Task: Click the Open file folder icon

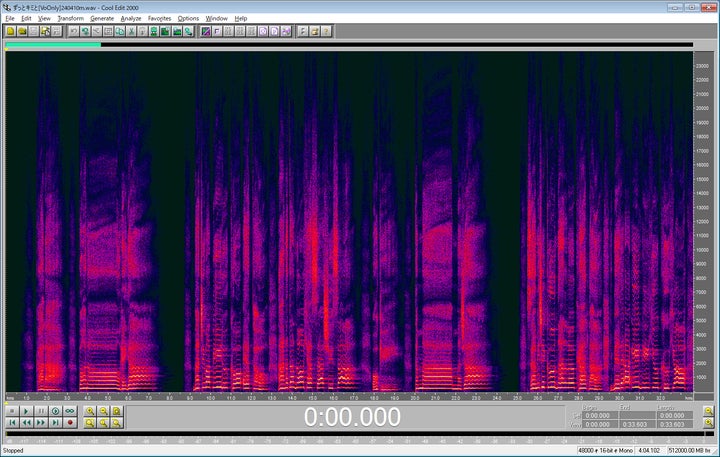Action: (x=22, y=31)
